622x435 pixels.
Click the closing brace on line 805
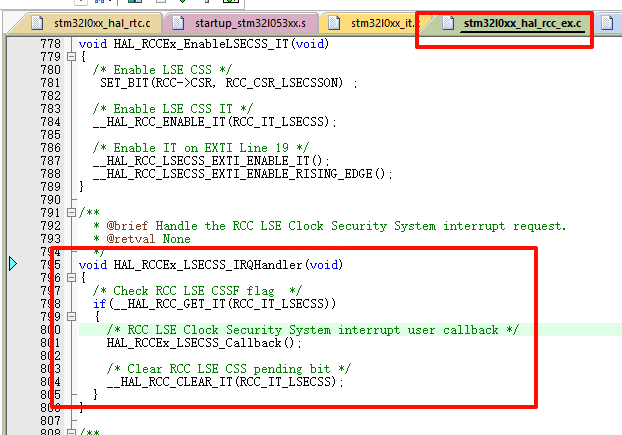click(95, 395)
